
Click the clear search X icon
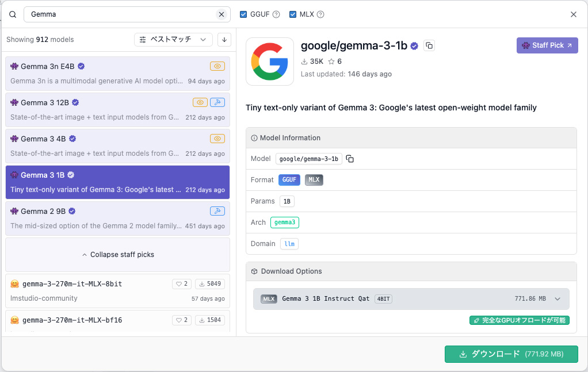click(x=222, y=14)
